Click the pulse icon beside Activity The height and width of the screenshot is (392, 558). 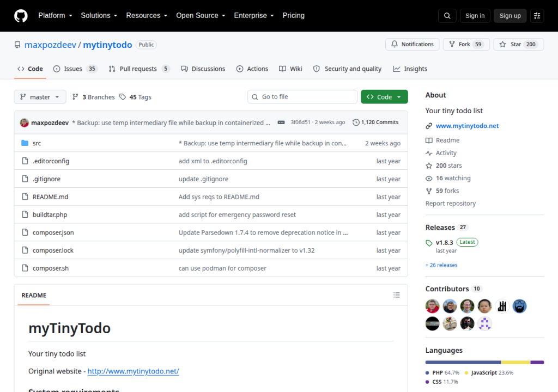point(429,153)
